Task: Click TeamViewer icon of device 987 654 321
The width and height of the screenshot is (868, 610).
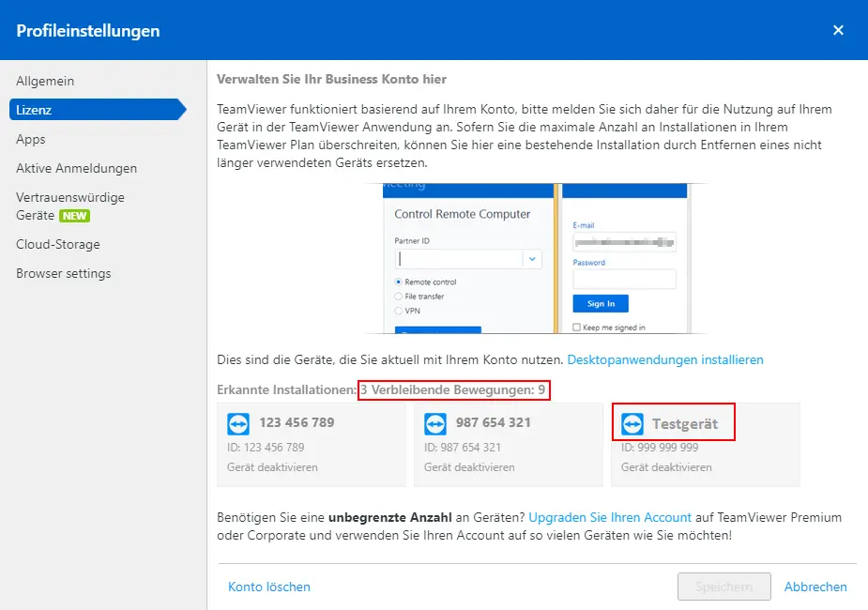Action: [x=435, y=424]
